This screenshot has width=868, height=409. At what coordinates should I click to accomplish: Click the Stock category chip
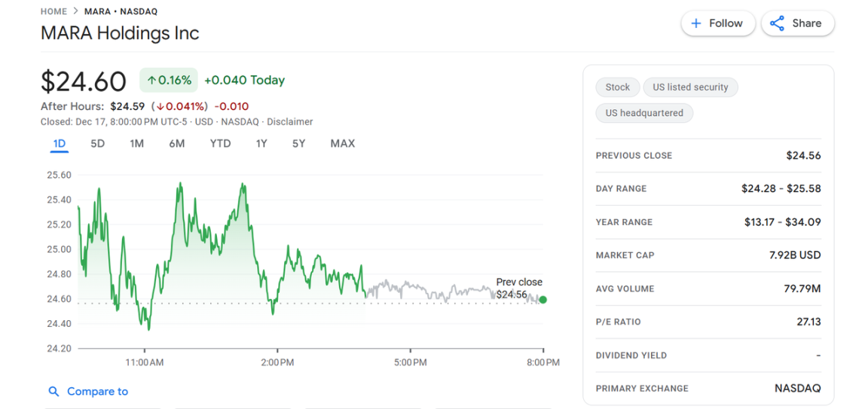pyautogui.click(x=617, y=87)
